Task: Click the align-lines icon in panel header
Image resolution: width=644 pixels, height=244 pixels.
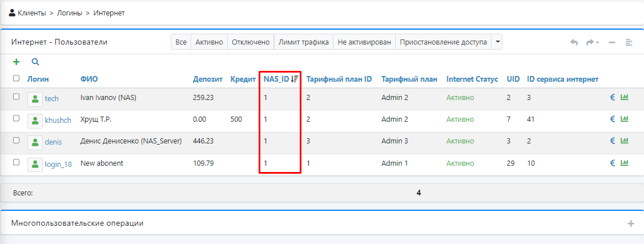Action: (629, 42)
